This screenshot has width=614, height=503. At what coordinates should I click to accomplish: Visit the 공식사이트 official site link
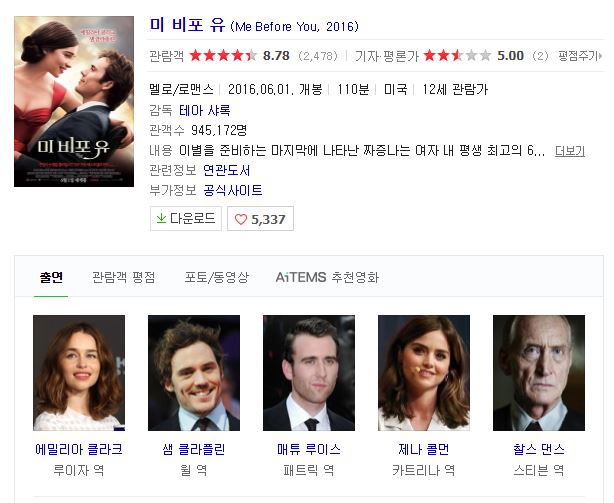point(233,190)
